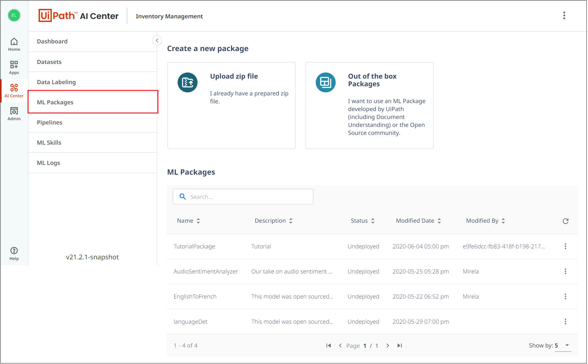Open the Show by rows dropdown

click(x=563, y=346)
